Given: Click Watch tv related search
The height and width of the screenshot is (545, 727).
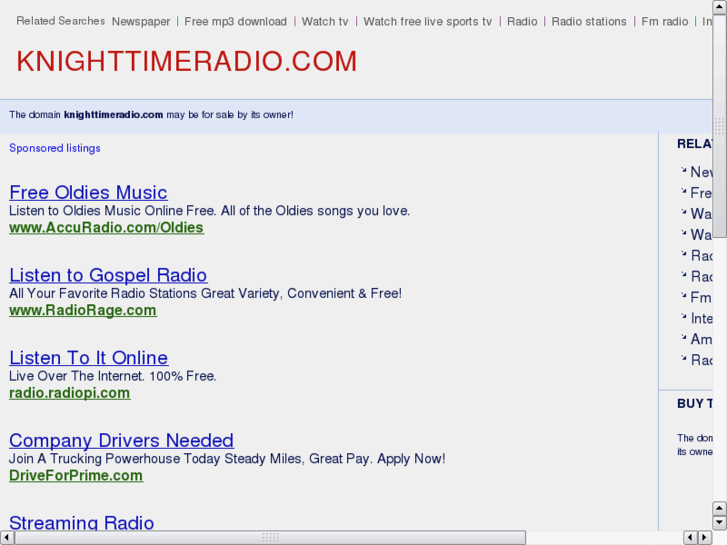Looking at the screenshot, I should [x=325, y=21].
